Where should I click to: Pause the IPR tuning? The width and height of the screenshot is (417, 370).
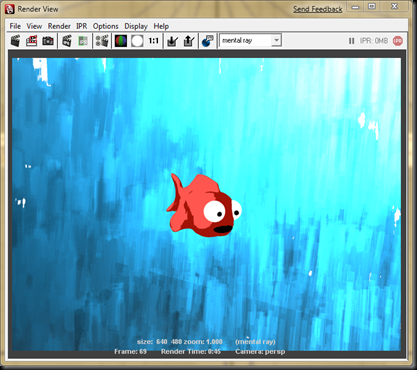click(351, 41)
